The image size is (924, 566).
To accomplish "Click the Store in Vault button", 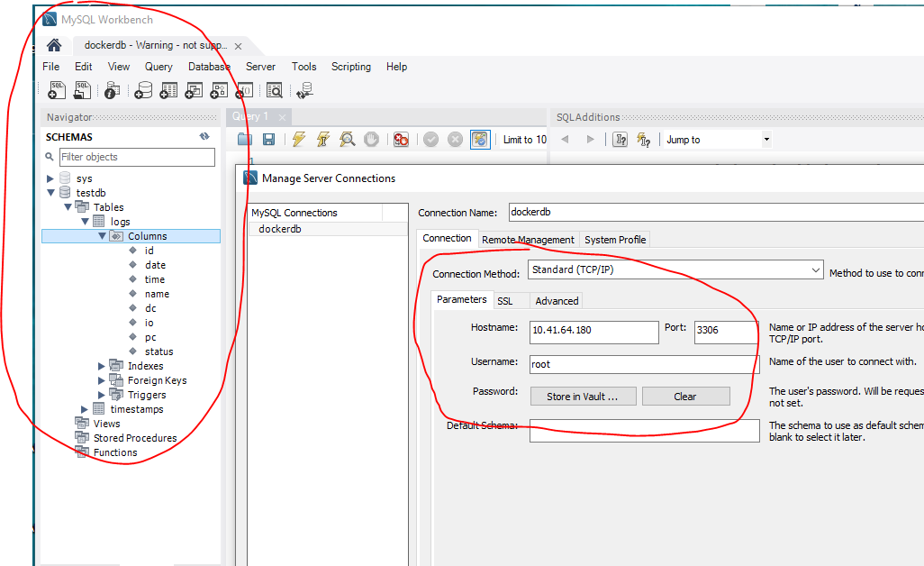I will (583, 397).
